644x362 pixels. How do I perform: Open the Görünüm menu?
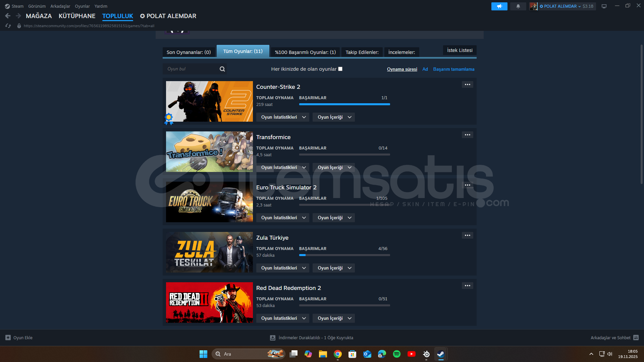click(37, 6)
